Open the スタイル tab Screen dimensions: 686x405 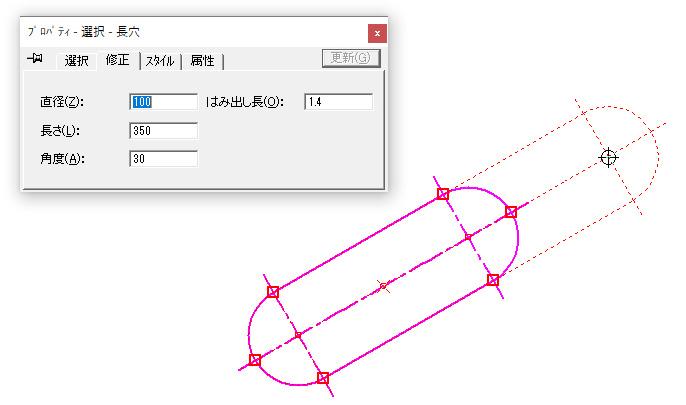coord(160,61)
